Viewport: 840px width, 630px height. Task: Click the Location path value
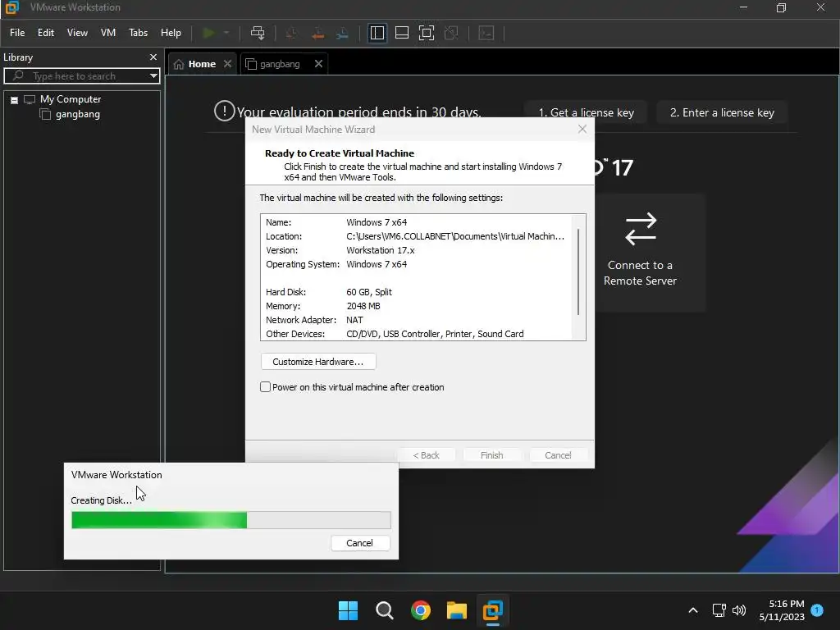454,236
